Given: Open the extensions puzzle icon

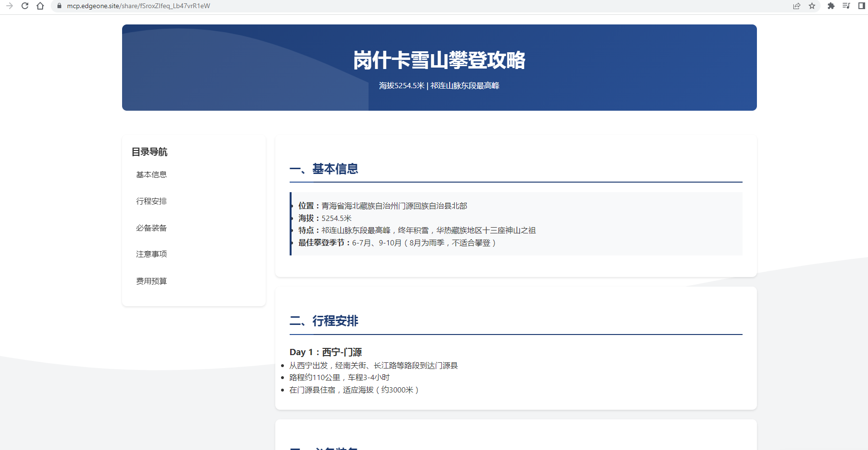Looking at the screenshot, I should click(x=831, y=6).
